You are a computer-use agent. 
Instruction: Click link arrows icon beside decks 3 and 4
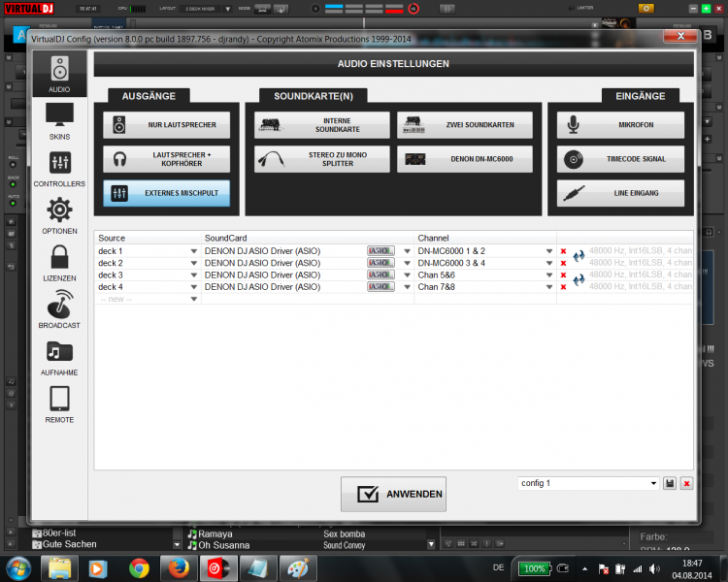coord(579,280)
